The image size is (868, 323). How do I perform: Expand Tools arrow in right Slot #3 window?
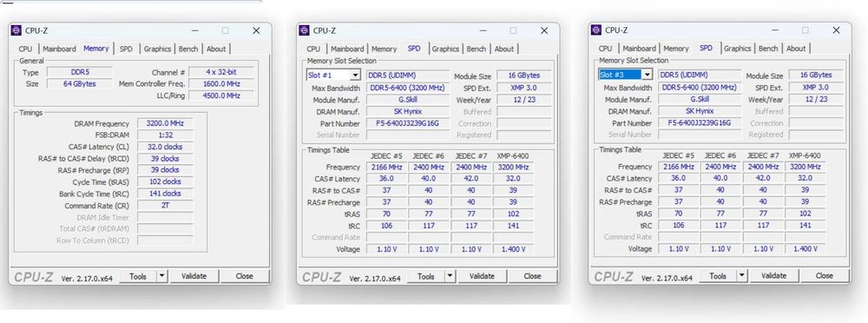click(x=741, y=275)
